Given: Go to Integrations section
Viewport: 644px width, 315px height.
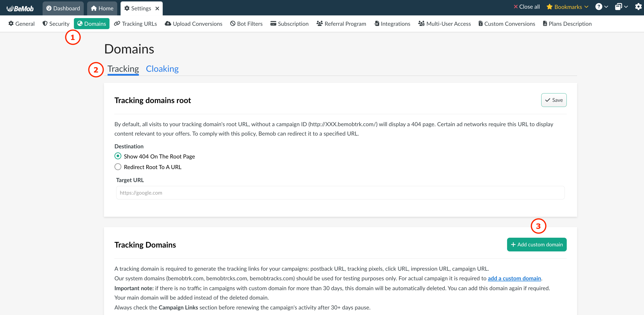Looking at the screenshot, I should pos(392,24).
